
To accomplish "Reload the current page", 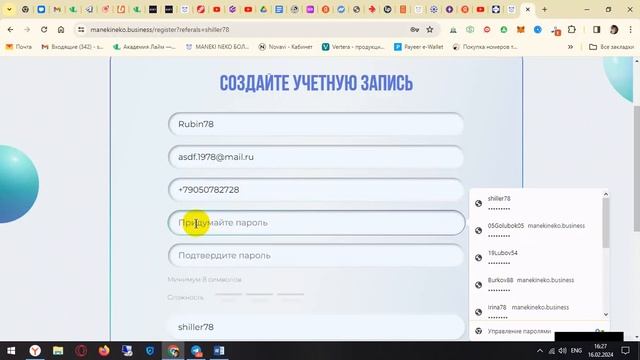I will click(x=44, y=29).
